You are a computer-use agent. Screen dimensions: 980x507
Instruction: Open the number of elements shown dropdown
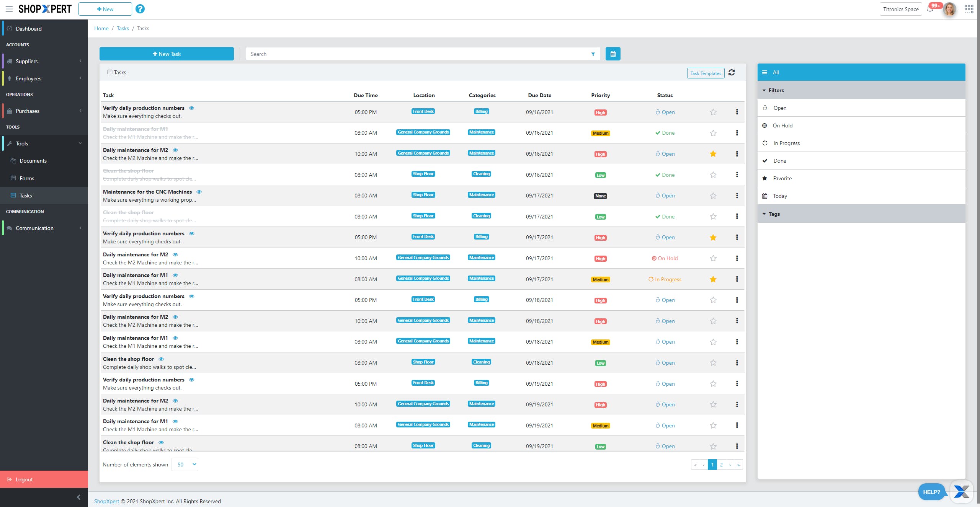[185, 464]
